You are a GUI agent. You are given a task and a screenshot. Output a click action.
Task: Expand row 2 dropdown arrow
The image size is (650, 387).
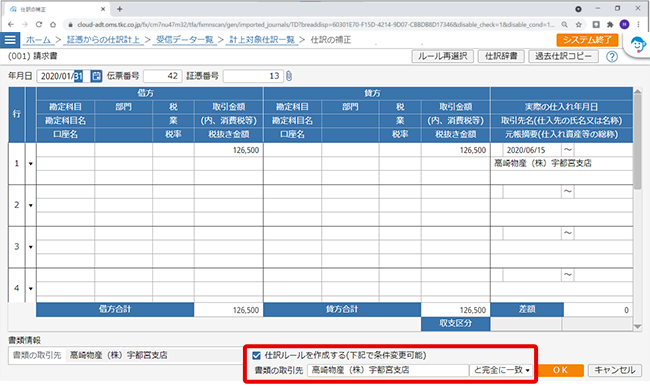pos(31,205)
